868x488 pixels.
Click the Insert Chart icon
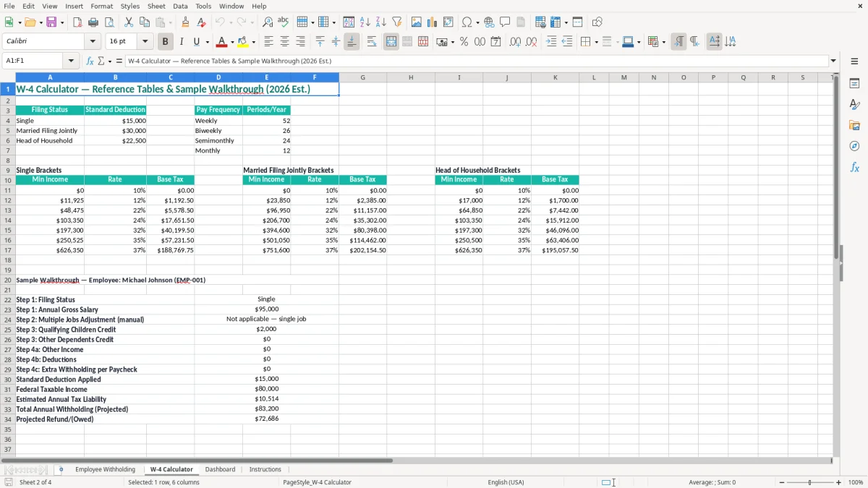point(433,22)
